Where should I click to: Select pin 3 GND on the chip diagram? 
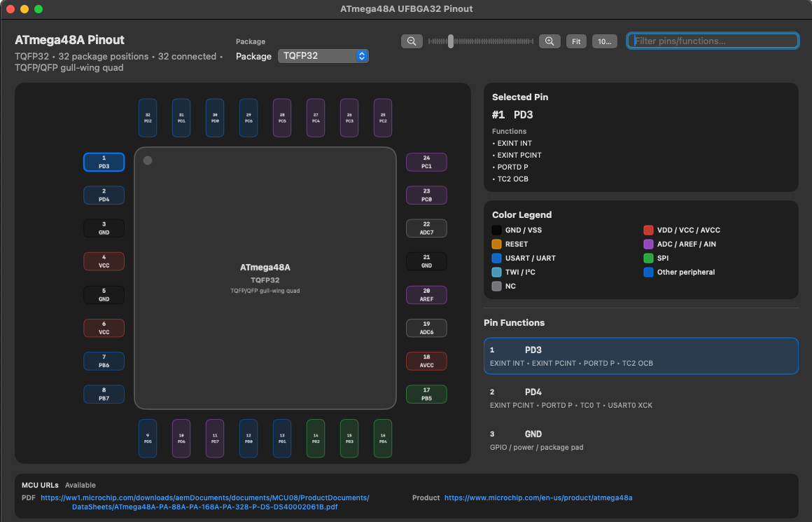pos(104,228)
